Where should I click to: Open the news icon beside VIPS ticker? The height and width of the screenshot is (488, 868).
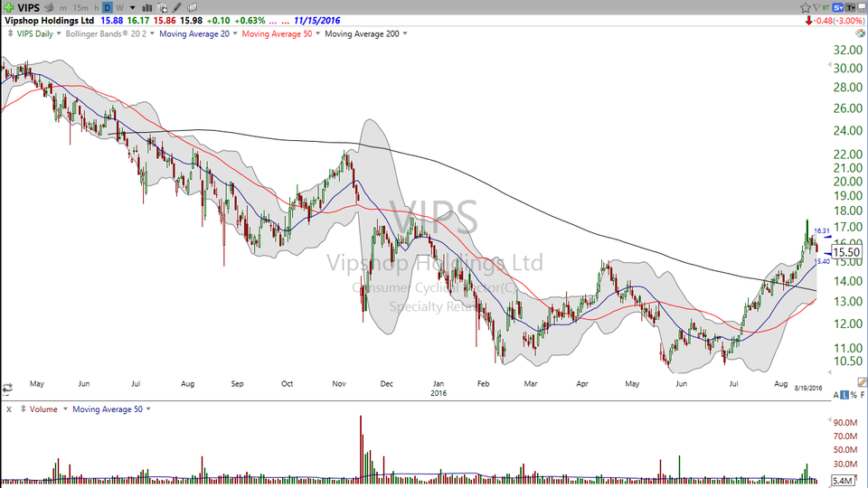[x=49, y=8]
